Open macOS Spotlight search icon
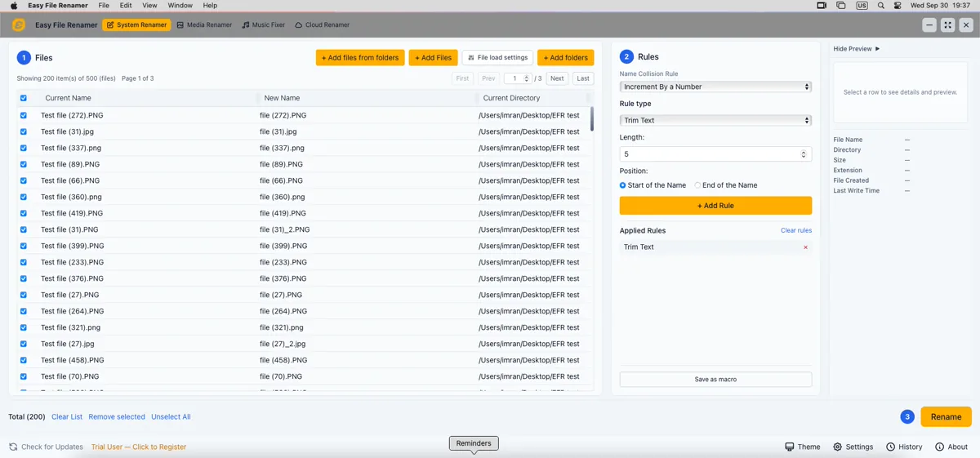The image size is (980, 458). tap(880, 6)
